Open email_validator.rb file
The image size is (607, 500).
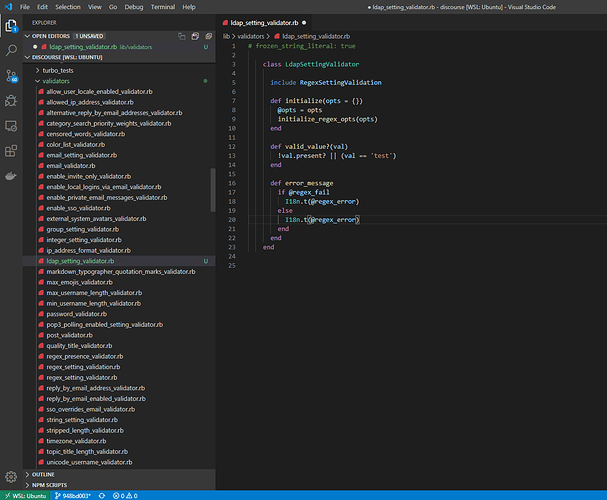pos(71,166)
